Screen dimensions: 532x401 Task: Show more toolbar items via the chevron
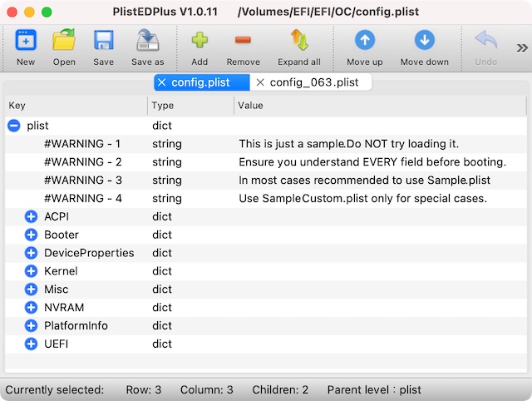pyautogui.click(x=522, y=48)
